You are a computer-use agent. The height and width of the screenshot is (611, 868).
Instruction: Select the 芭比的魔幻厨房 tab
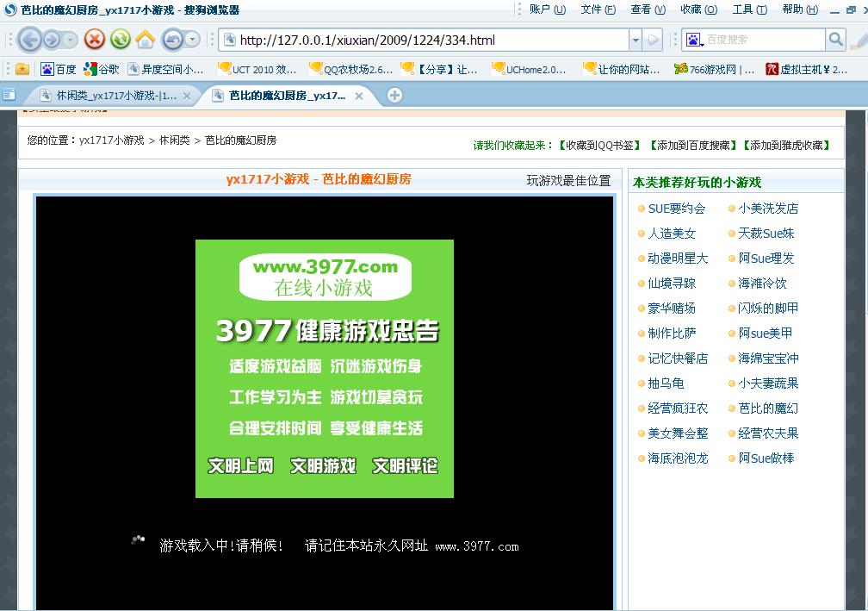(288, 96)
